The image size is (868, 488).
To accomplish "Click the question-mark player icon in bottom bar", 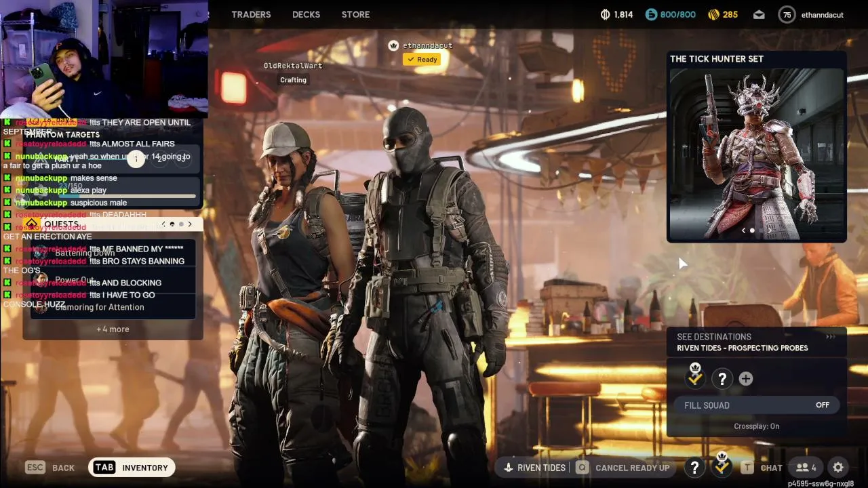I will pos(694,467).
